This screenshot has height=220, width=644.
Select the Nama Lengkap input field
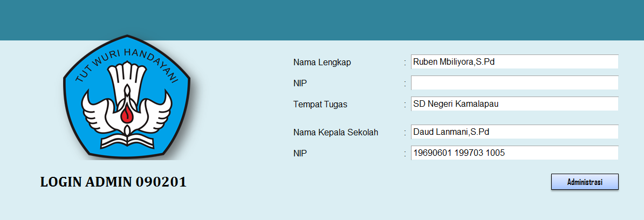515,62
